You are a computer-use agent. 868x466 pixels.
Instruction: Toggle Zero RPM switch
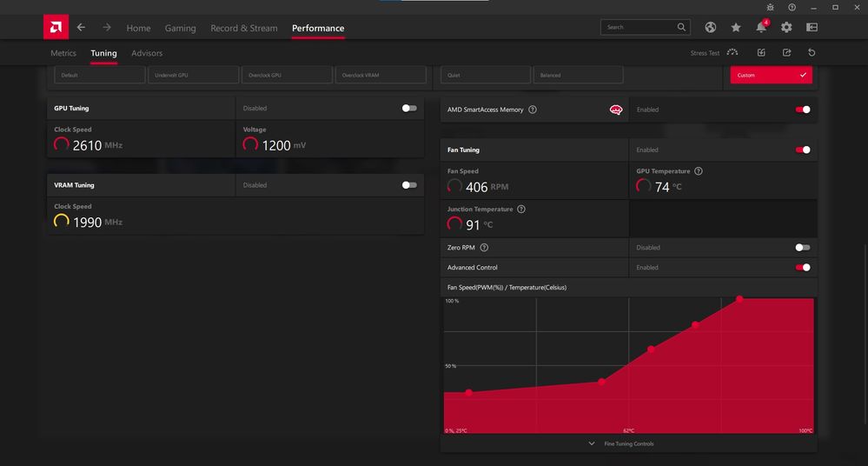pyautogui.click(x=803, y=248)
